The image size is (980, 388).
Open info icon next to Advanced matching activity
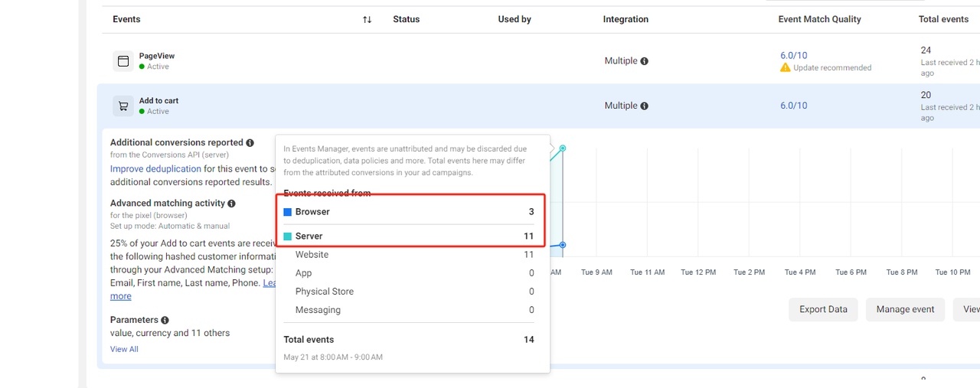tap(231, 204)
